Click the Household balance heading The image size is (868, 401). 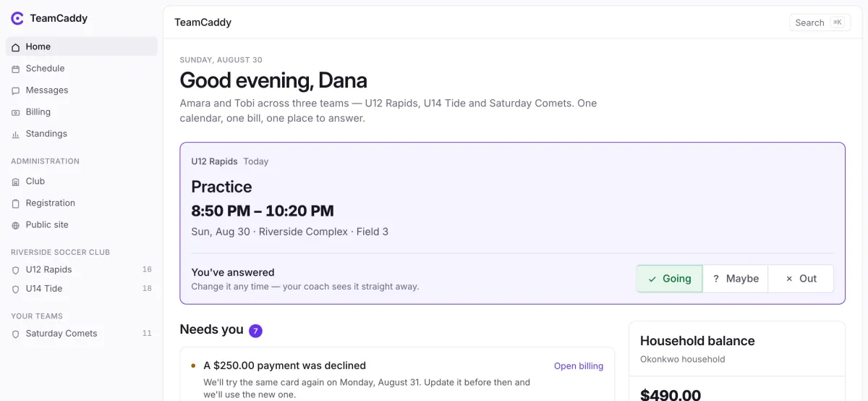[x=697, y=341]
